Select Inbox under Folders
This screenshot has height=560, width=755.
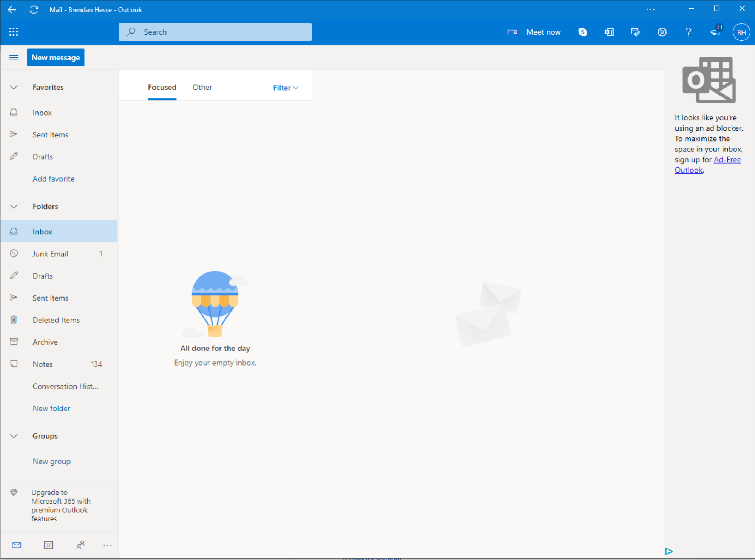pos(59,231)
